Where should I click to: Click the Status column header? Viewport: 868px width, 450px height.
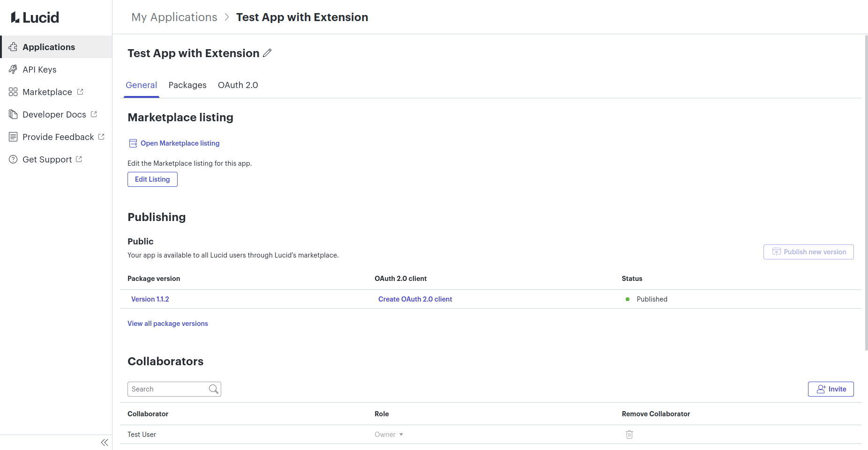coord(632,279)
